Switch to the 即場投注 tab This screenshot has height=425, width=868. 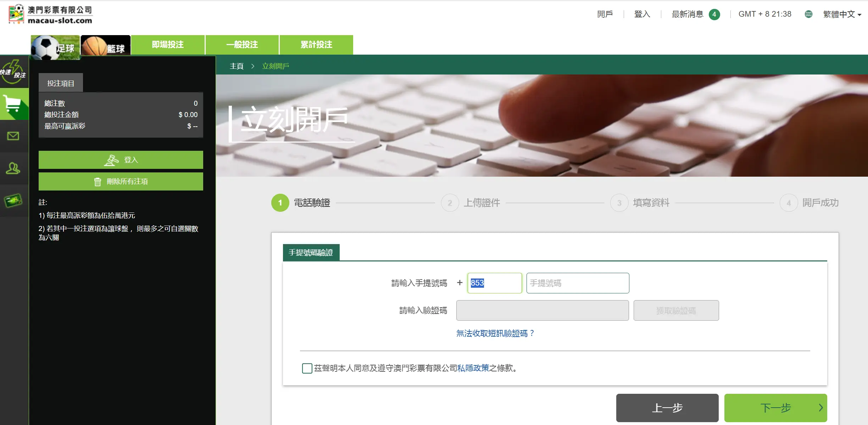[168, 45]
